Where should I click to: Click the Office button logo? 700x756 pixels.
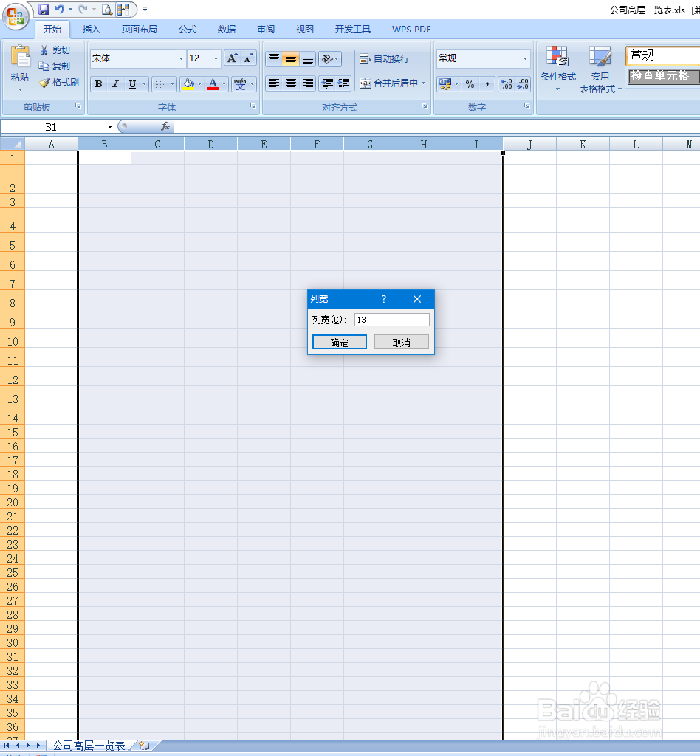tap(16, 16)
